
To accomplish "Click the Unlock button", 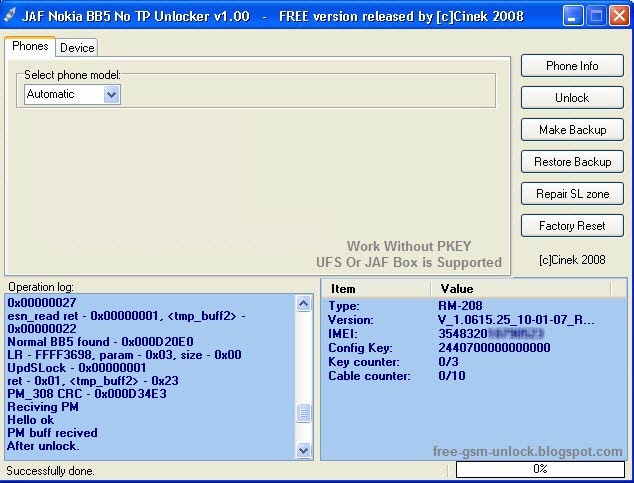I will [572, 98].
